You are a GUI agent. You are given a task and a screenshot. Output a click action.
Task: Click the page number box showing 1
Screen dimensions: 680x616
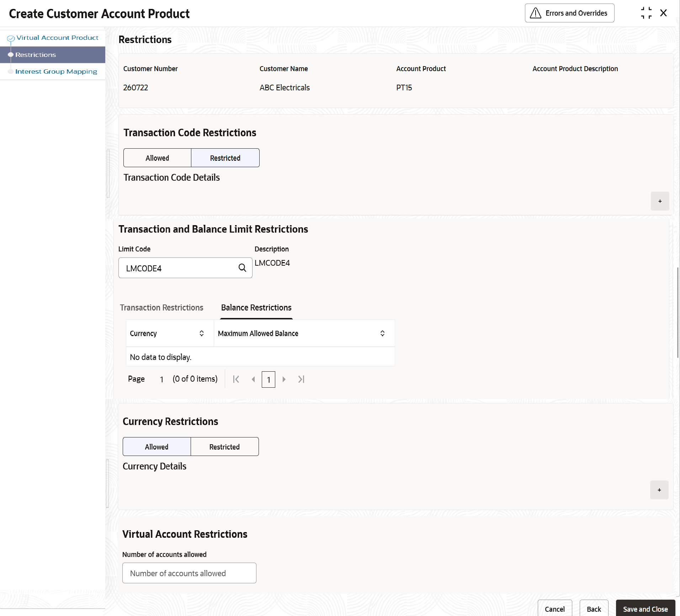pos(269,379)
